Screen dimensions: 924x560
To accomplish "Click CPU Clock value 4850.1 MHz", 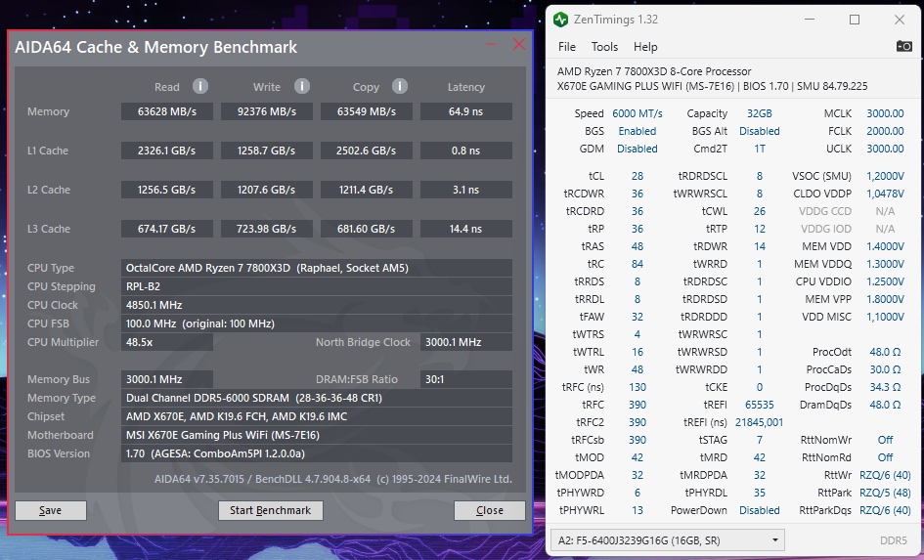I will click(317, 305).
